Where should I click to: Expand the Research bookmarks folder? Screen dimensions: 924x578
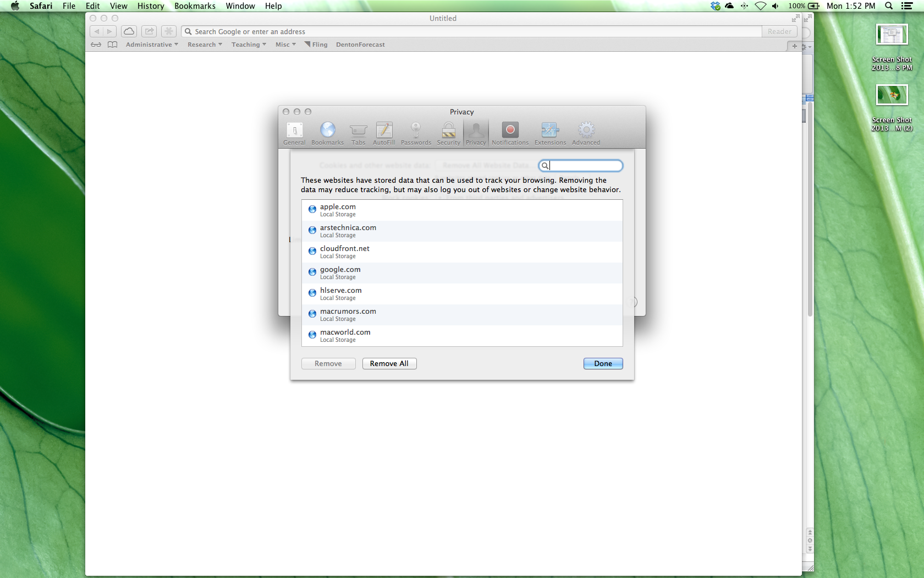tap(205, 45)
